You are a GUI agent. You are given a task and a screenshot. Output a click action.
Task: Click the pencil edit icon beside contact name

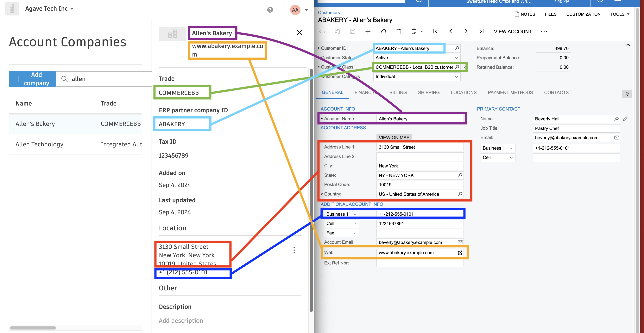click(x=625, y=119)
